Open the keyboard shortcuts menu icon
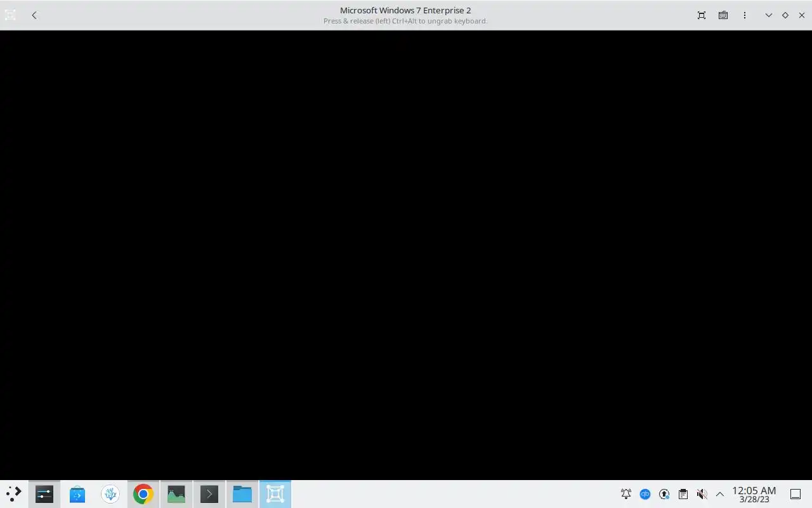 [723, 15]
